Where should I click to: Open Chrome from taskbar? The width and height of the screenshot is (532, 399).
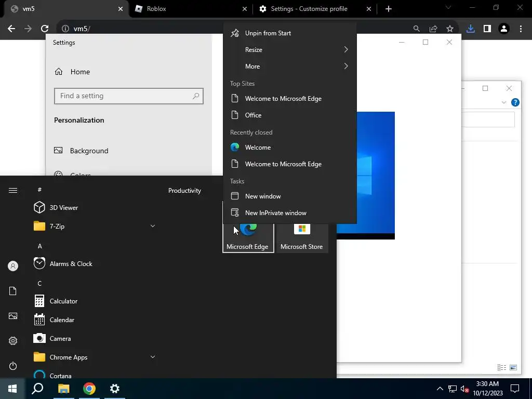click(89, 389)
